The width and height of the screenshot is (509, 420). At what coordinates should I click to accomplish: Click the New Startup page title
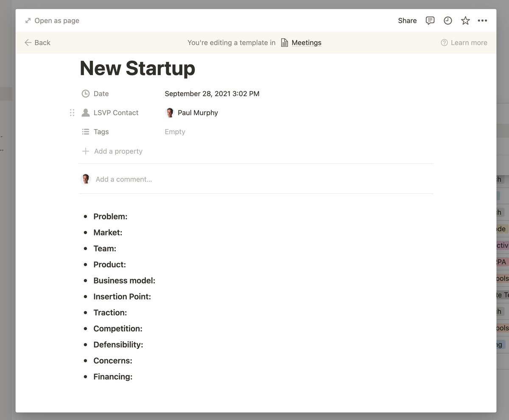coord(137,68)
